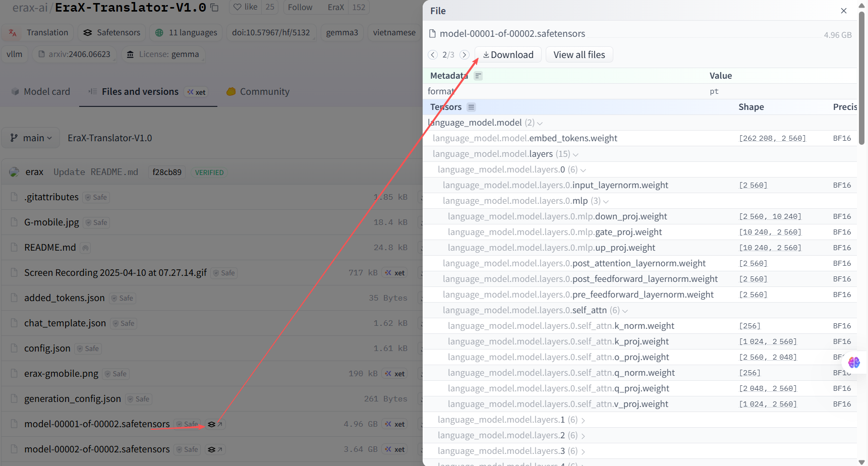This screenshot has height=466, width=868.
Task: Click the Safe badge next to .gitattributes
Action: click(96, 197)
